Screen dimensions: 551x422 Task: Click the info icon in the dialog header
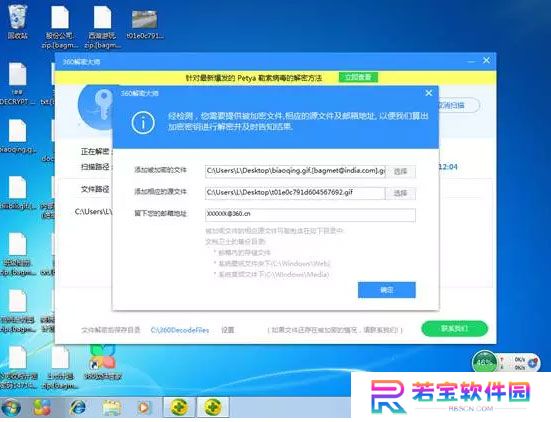click(x=143, y=123)
